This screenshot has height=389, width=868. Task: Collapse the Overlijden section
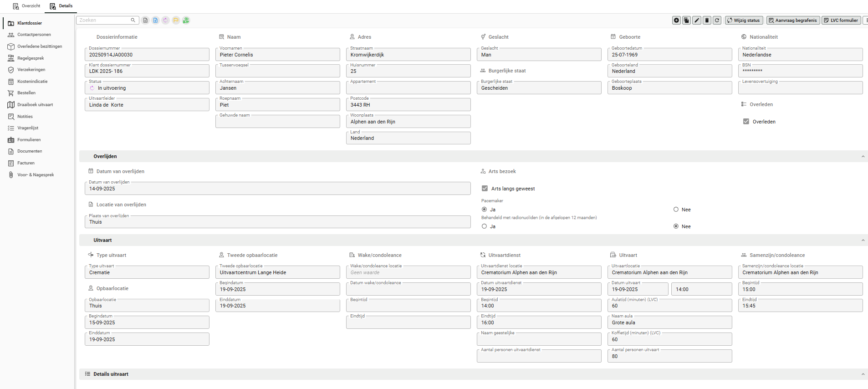[x=863, y=157]
